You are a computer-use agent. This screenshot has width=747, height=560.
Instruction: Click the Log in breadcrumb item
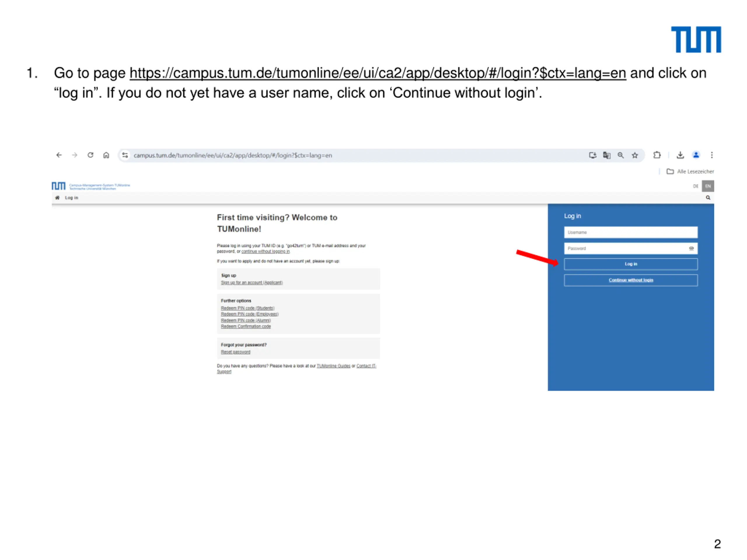[x=71, y=198]
